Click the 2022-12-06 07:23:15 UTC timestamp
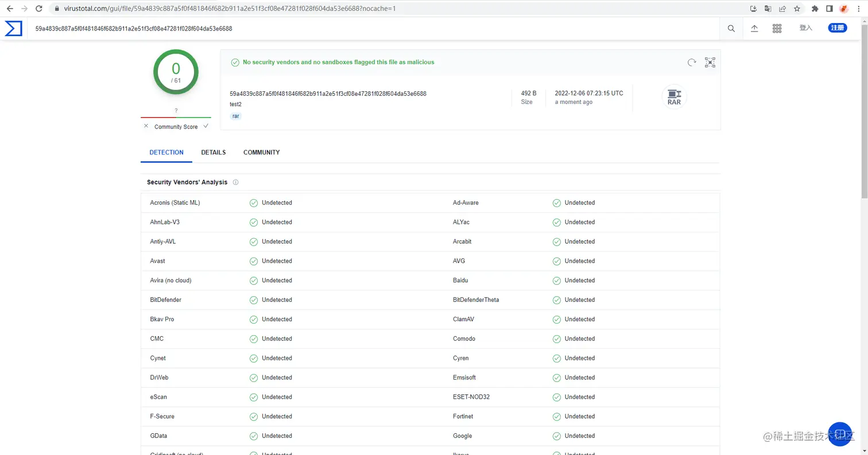 click(589, 93)
